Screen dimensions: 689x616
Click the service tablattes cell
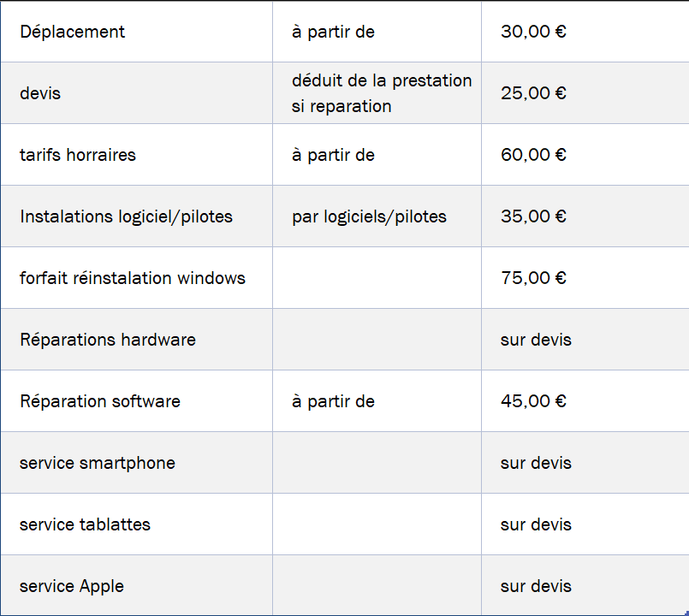136,524
